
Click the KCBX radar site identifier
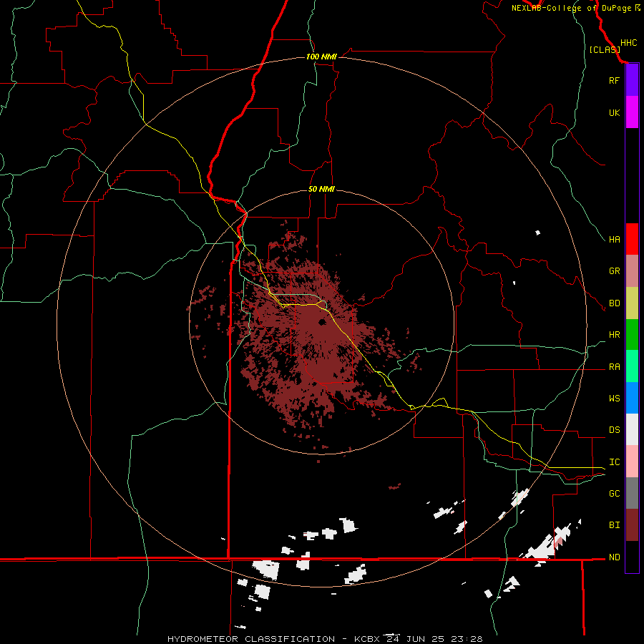pyautogui.click(x=367, y=639)
